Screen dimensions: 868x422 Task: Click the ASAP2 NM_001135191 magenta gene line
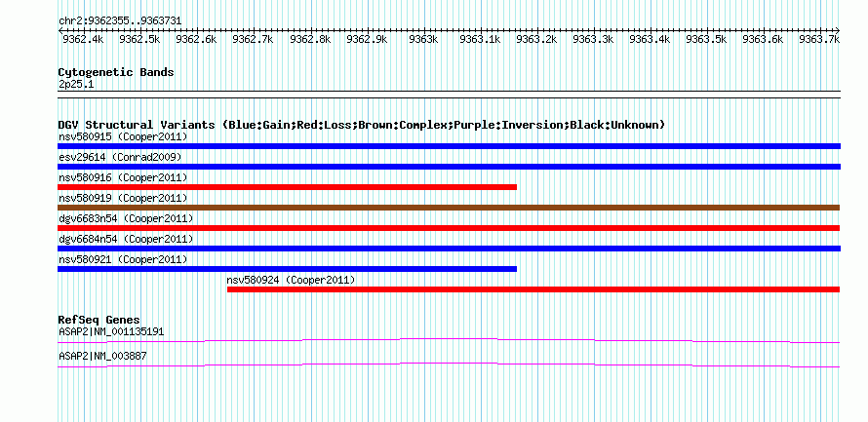pyautogui.click(x=449, y=341)
